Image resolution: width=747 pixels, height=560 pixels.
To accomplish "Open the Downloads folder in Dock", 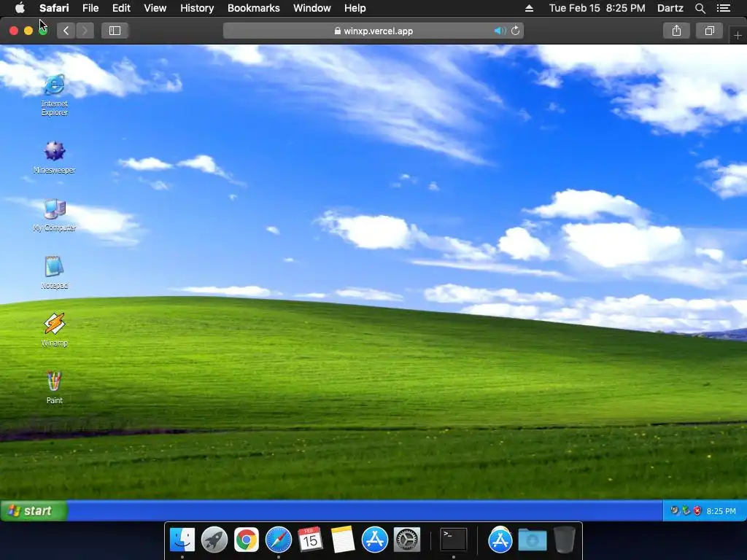I will coord(532,540).
